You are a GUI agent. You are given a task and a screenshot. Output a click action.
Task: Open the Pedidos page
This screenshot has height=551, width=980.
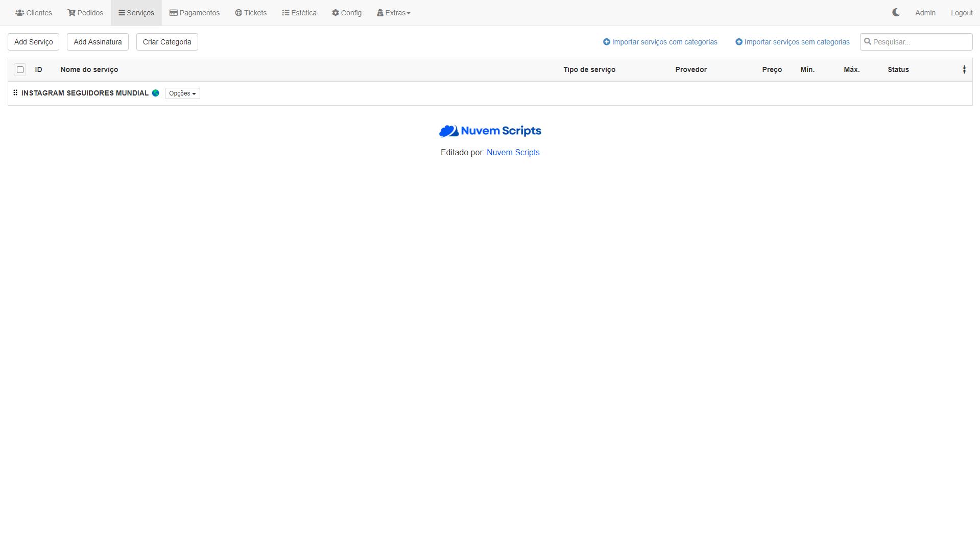tap(85, 13)
